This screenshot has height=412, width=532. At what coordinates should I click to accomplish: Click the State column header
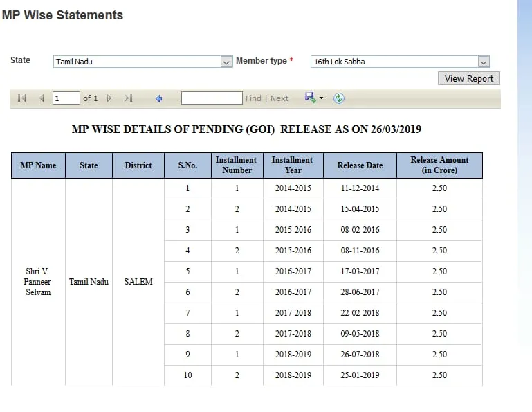pyautogui.click(x=89, y=165)
